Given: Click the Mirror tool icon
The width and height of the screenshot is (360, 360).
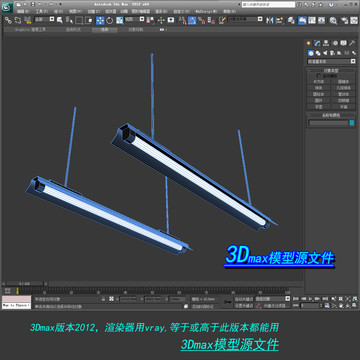Looking at the screenshot, I should click(270, 20).
